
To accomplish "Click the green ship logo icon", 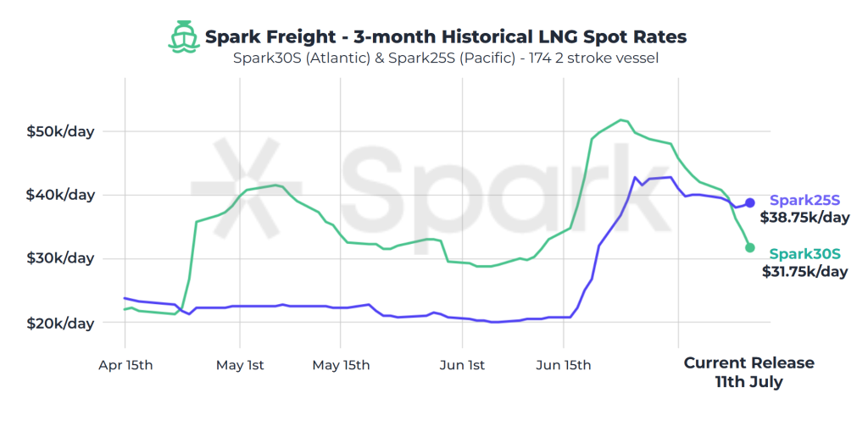I will tap(184, 37).
